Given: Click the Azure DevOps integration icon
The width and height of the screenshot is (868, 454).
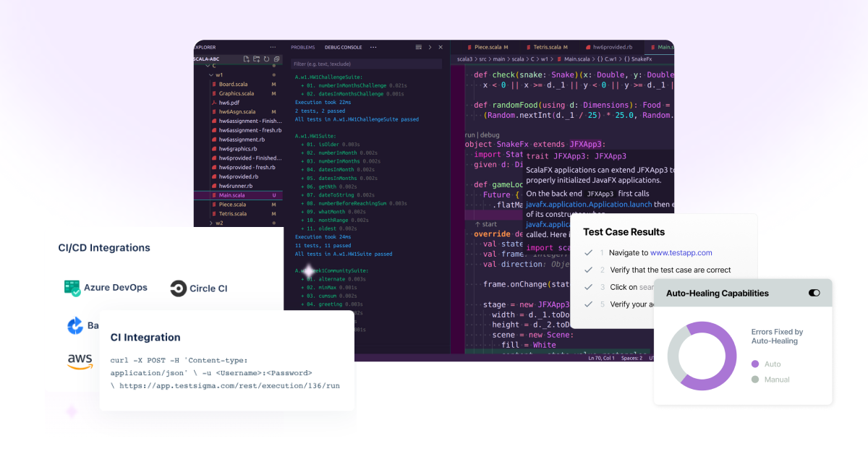Looking at the screenshot, I should [72, 288].
